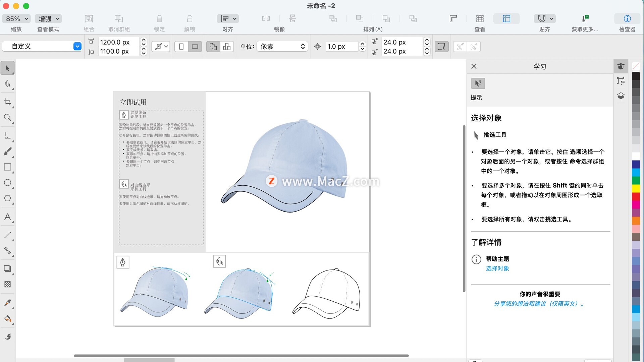Open the 增强 view mode dropdown
Image resolution: width=644 pixels, height=362 pixels.
(x=48, y=19)
